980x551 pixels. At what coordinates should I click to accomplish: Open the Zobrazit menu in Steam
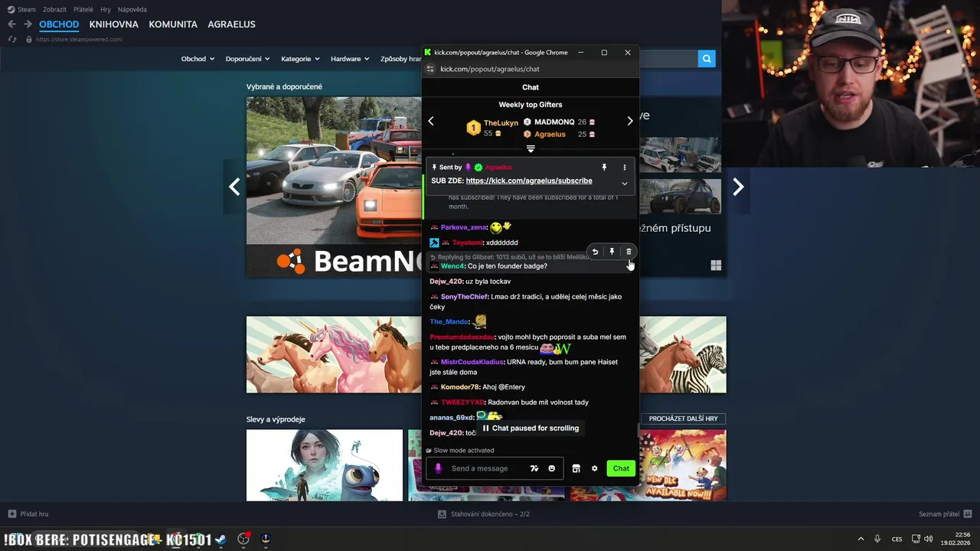(54, 9)
